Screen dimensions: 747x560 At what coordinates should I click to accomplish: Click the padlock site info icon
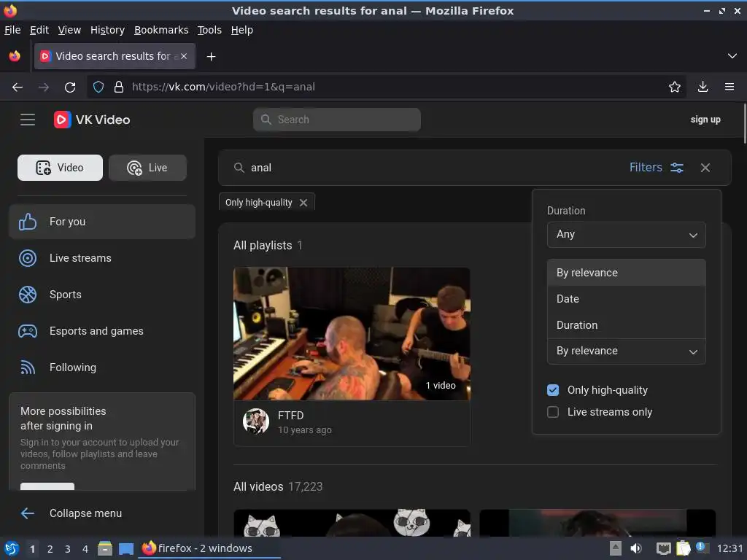coord(119,87)
